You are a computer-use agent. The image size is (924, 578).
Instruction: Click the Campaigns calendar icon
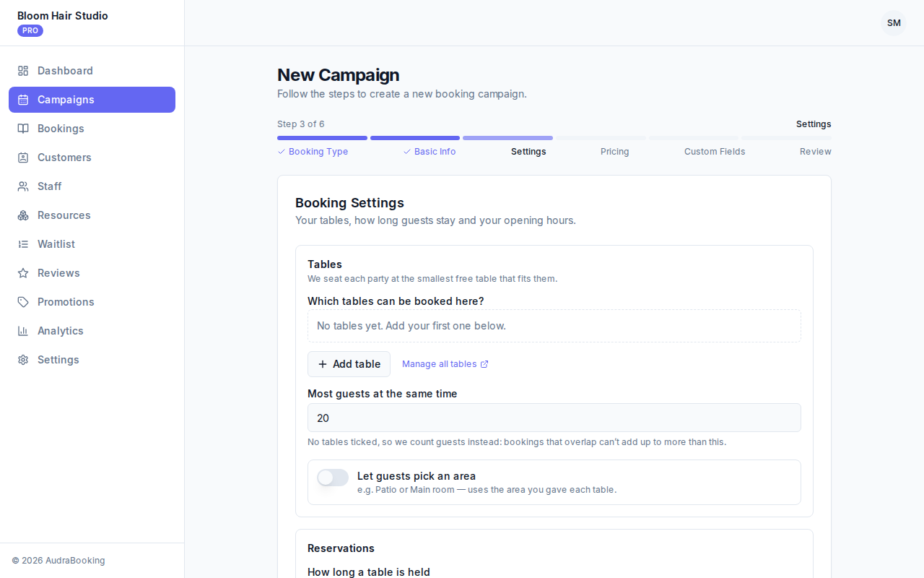[x=23, y=100]
